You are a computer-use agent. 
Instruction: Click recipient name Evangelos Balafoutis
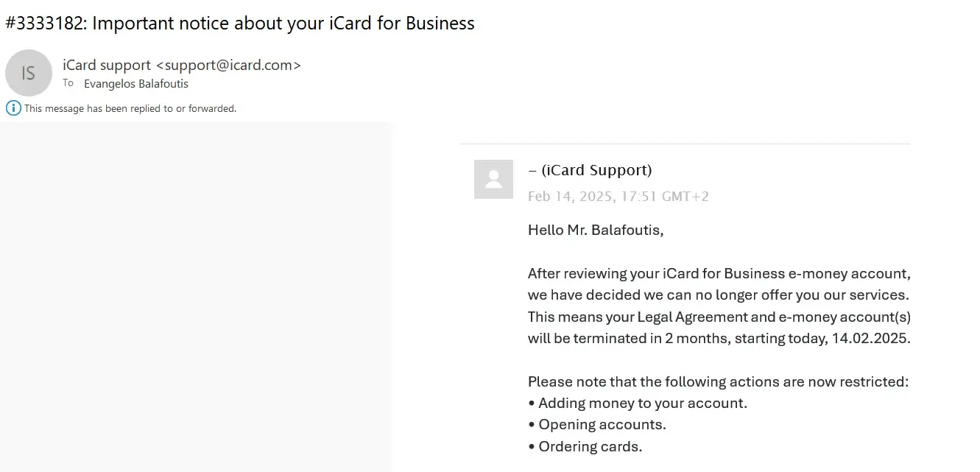136,84
